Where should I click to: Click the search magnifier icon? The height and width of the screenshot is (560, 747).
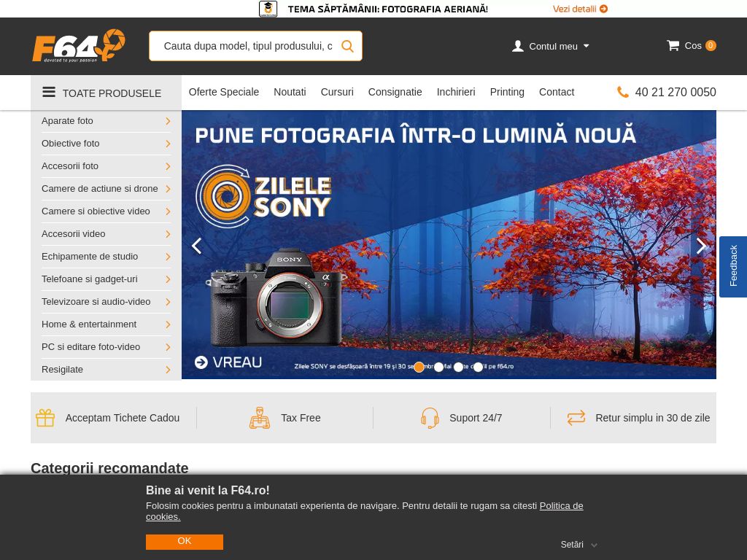[347, 46]
